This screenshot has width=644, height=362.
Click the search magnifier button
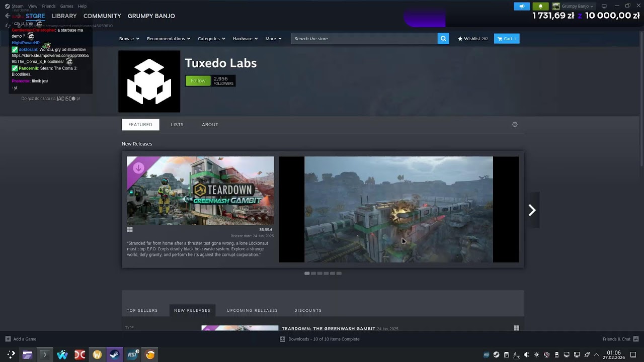[x=443, y=39]
